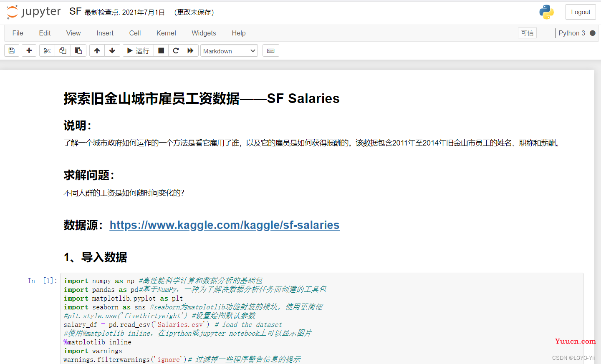Click the 更改未保存 autosave status

click(x=194, y=13)
